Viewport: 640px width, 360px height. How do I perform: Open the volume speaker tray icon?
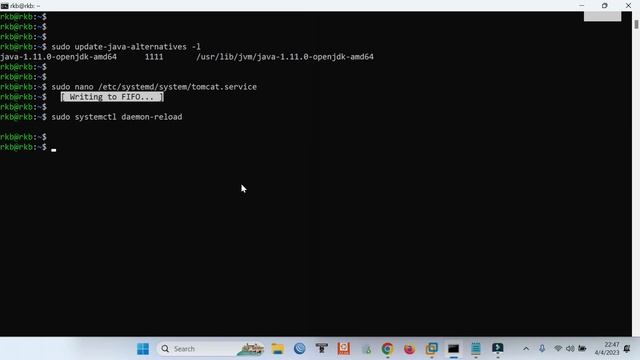click(570, 349)
